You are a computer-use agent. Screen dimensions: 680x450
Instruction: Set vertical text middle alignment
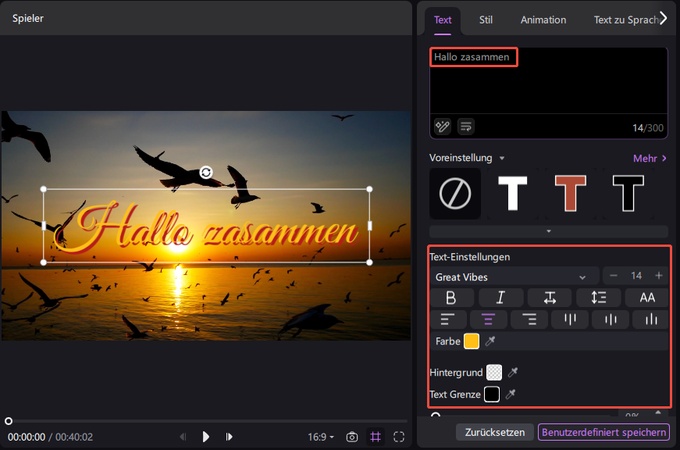[611, 320]
